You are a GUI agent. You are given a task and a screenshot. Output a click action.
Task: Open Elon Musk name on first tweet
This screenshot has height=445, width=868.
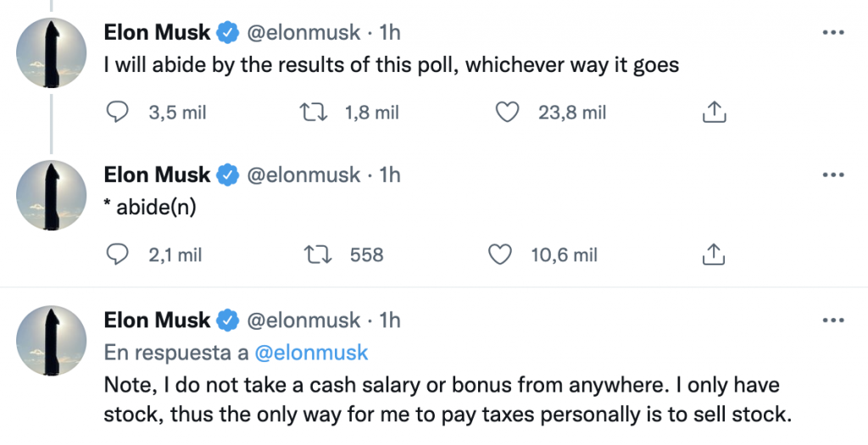[x=156, y=32]
